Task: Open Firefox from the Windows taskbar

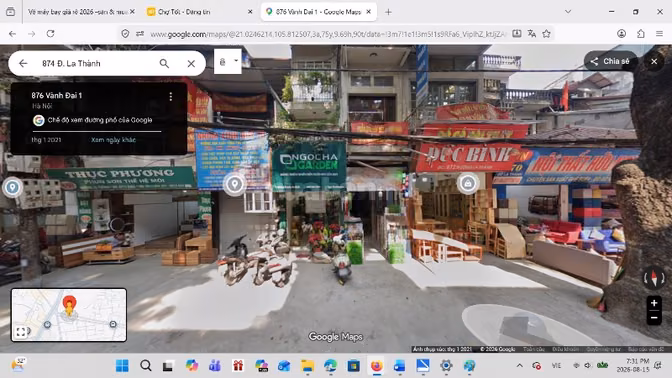Action: pyautogui.click(x=376, y=366)
